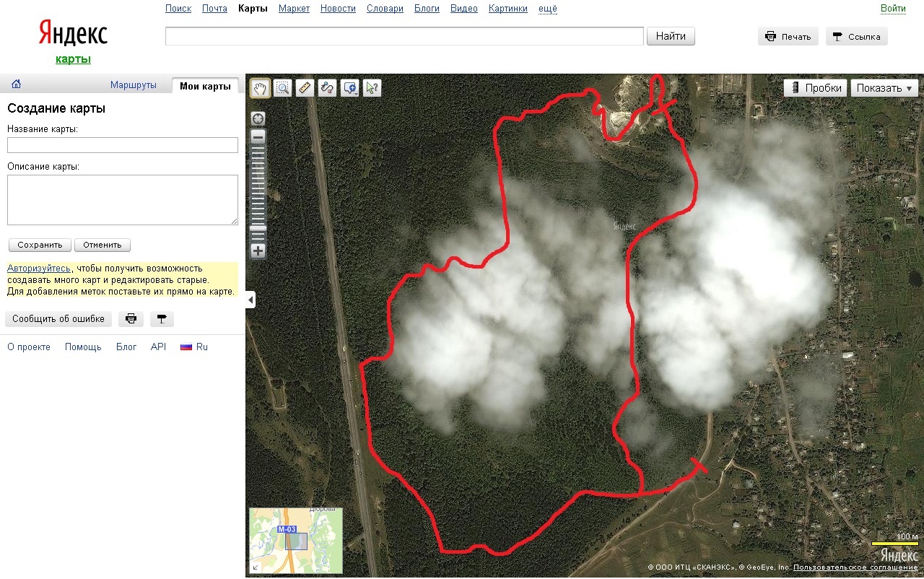Toggle the Пробки traffic button
Image resolution: width=924 pixels, height=579 pixels.
tap(816, 88)
